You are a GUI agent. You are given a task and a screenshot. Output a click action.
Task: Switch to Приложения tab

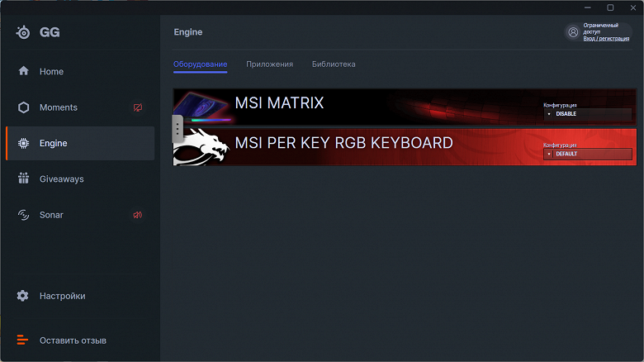[x=269, y=64]
